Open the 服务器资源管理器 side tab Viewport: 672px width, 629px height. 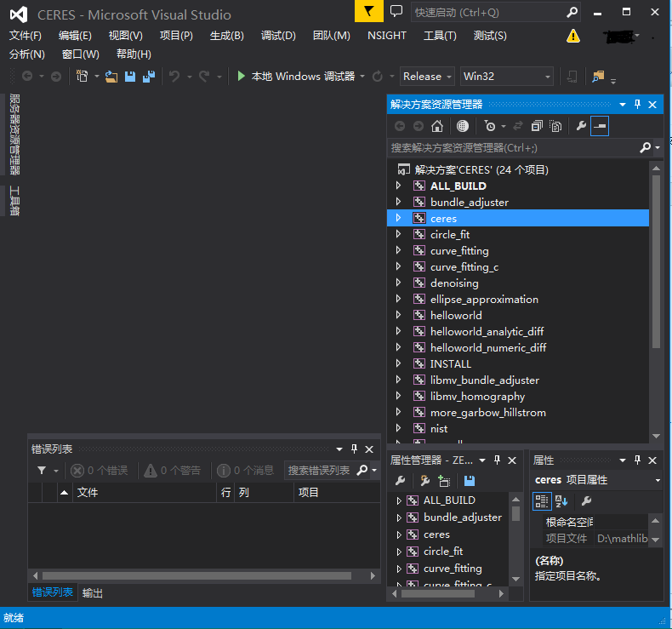click(14, 134)
